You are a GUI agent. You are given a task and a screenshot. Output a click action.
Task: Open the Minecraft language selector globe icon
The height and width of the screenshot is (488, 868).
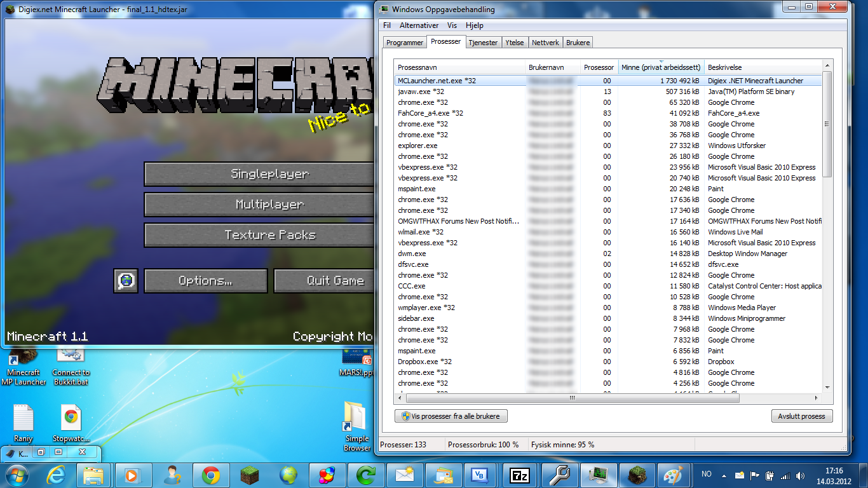click(x=126, y=281)
